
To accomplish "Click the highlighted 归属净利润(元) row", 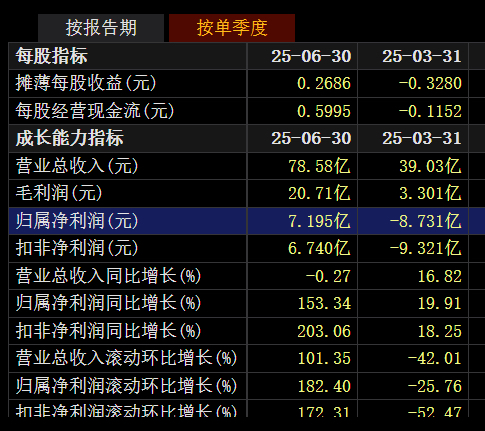I will 247,221.
